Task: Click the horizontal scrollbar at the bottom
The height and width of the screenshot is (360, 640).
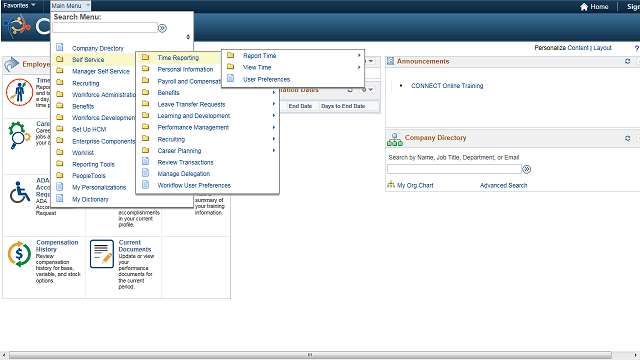Action: pyautogui.click(x=310, y=355)
